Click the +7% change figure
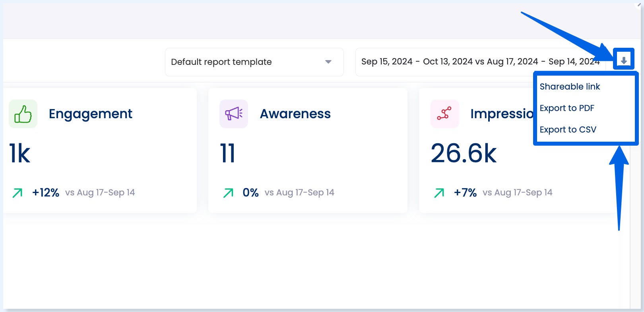 point(466,193)
